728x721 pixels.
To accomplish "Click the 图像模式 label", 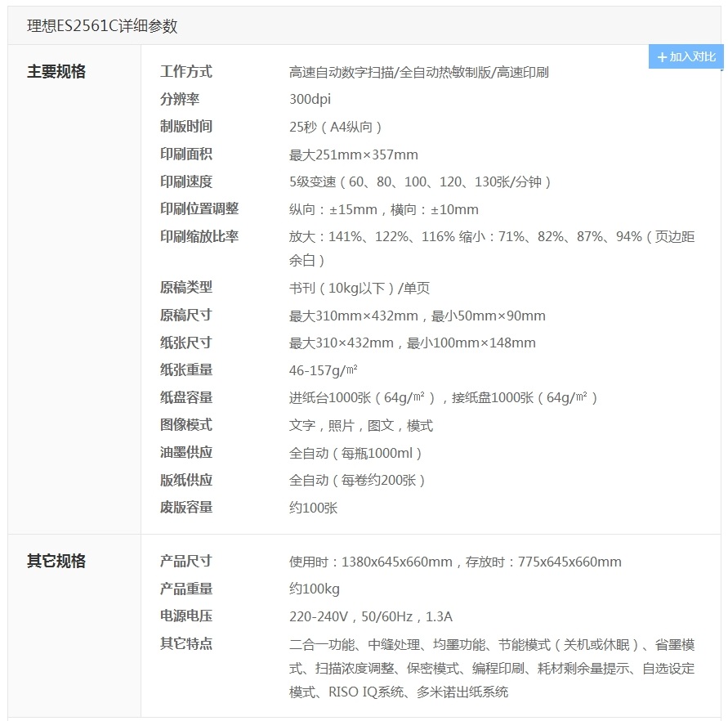I will pyautogui.click(x=185, y=425).
